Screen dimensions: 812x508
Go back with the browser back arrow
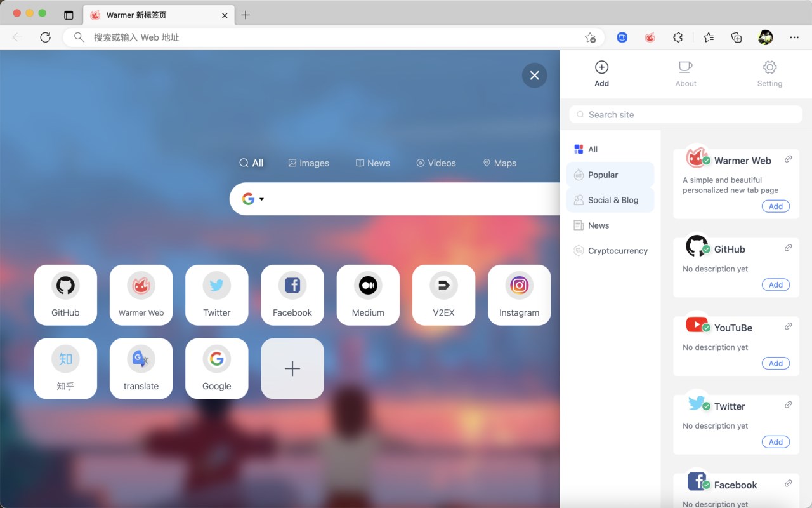18,37
